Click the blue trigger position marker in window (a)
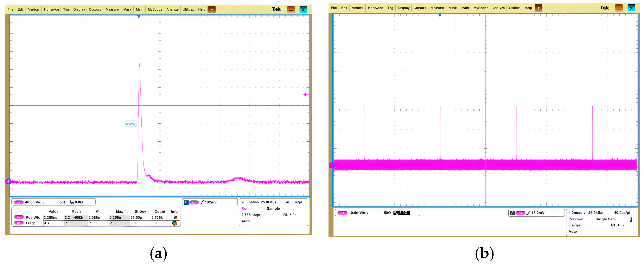Screen dimensions: 644x264 [139, 17]
